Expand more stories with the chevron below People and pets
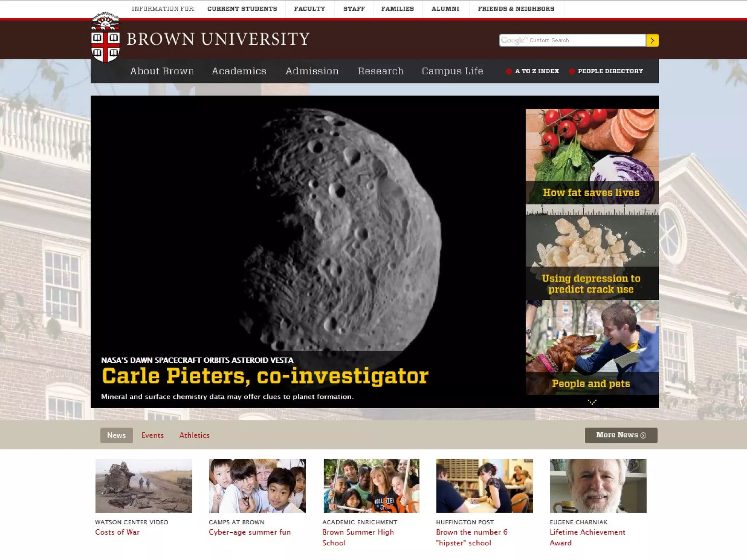The image size is (747, 560). (x=592, y=402)
